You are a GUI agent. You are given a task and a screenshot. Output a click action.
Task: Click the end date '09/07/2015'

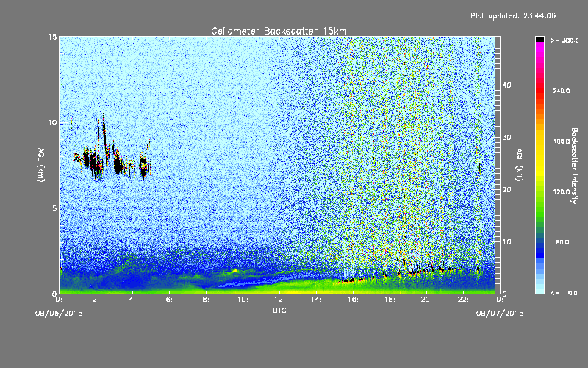tap(500, 314)
